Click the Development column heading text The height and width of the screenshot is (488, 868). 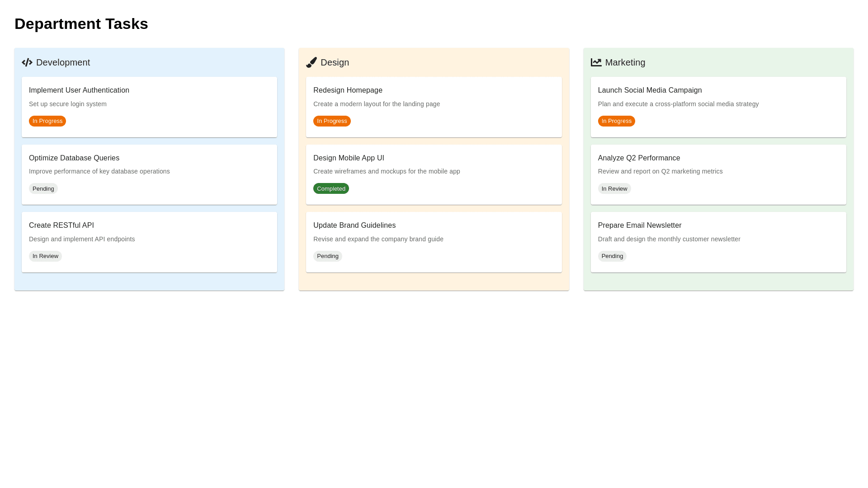[x=63, y=62]
